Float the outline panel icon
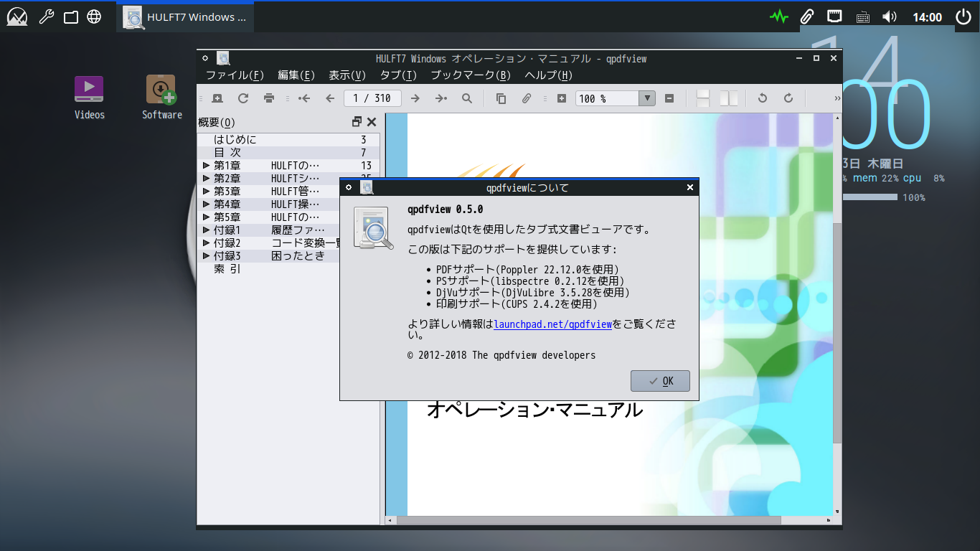Image resolution: width=980 pixels, height=551 pixels. pyautogui.click(x=357, y=122)
